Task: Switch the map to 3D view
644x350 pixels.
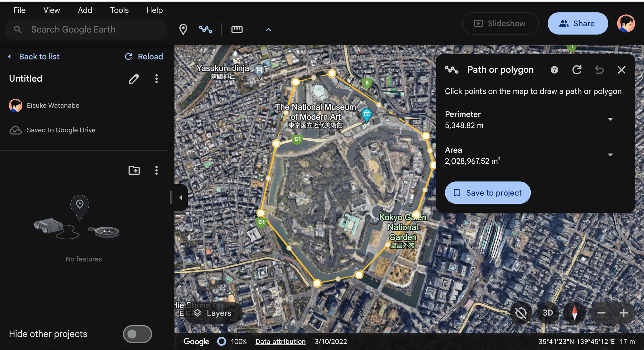Action: pos(548,313)
